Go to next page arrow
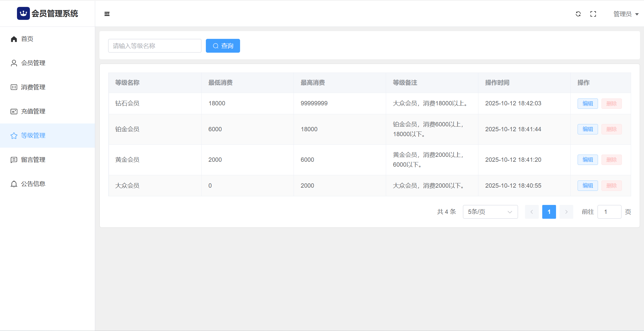The width and height of the screenshot is (644, 331). (566, 212)
